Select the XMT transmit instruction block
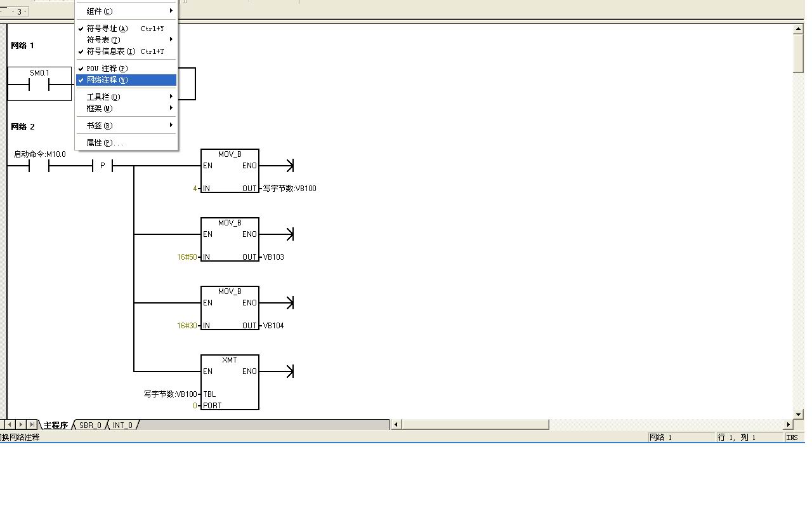 pos(230,382)
